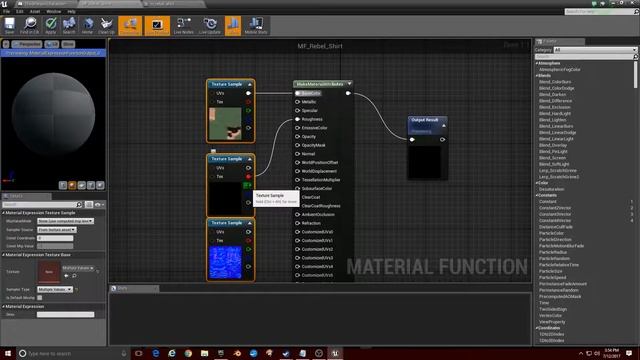Collapse the top Texture Sample node arrow
The image size is (640, 360).
click(x=250, y=84)
